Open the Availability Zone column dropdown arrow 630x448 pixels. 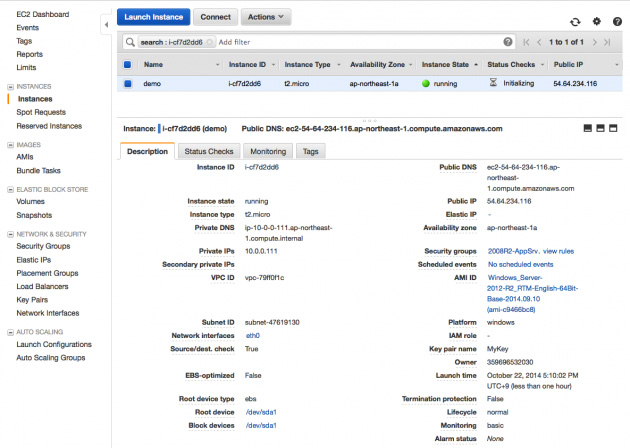coord(411,65)
